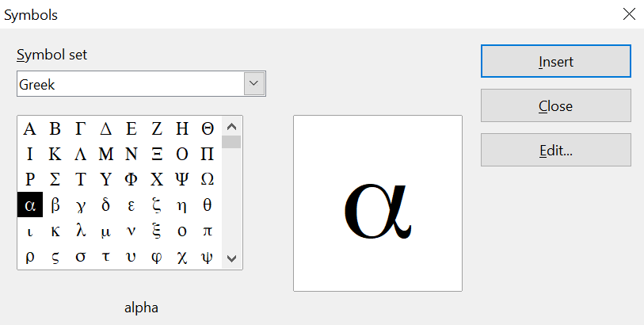Choose the lowercase pi symbol
This screenshot has width=644, height=325.
(208, 231)
